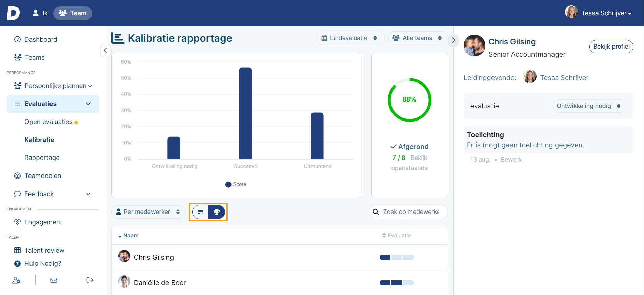Screen dimensions: 644x295
Task: Click the Engagement heart icon
Action: [x=17, y=222]
